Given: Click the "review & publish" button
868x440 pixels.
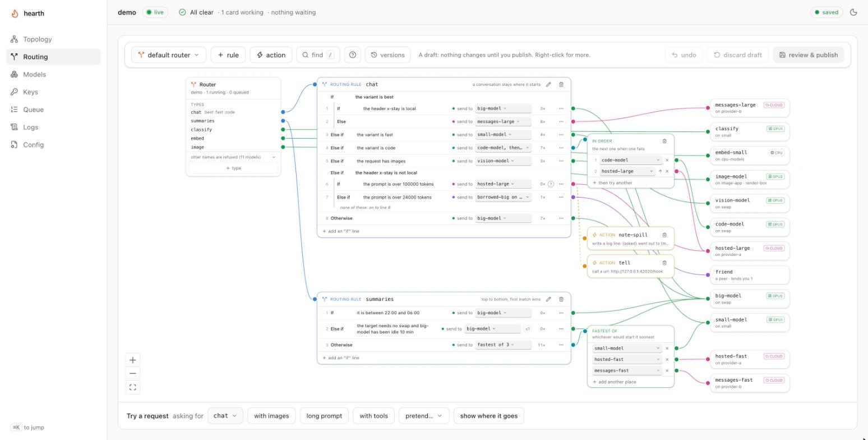Looking at the screenshot, I should coord(809,55).
